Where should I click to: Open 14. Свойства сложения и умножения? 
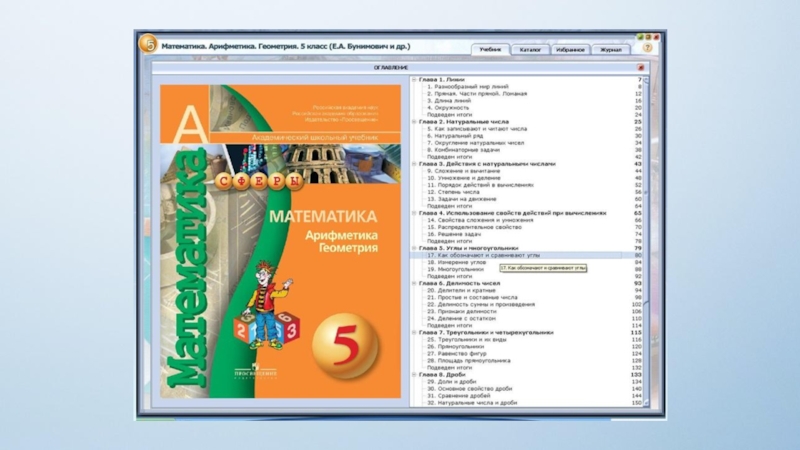(x=480, y=220)
